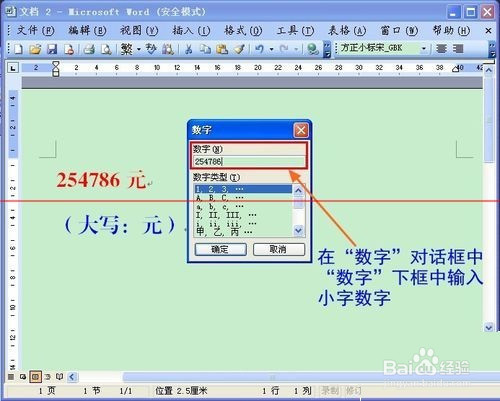
Task: Click the Insert Hyperlink globe icon
Action: tap(313, 49)
